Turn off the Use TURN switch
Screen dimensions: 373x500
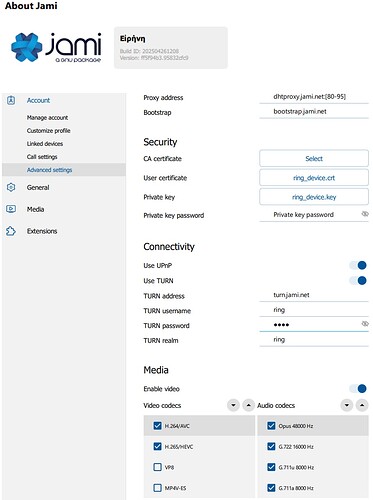(358, 280)
